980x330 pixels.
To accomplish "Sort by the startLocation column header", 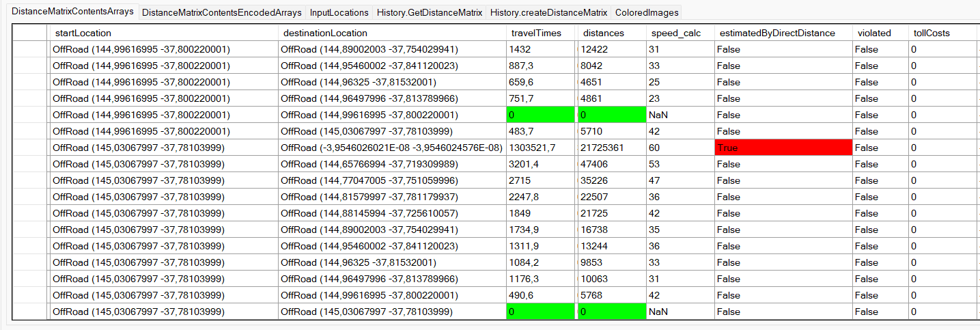I will (x=164, y=33).
